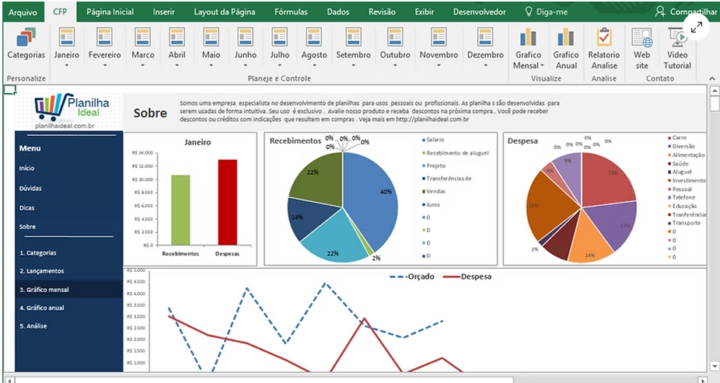Click the Diga-me lightbulb icon

[529, 11]
